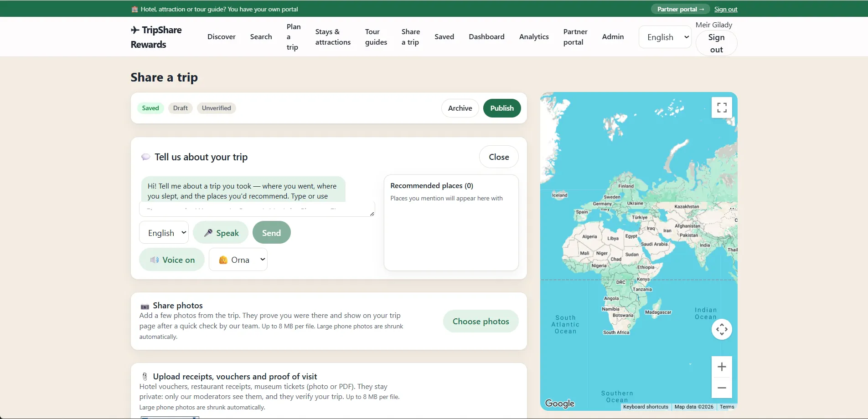This screenshot has height=419, width=868.
Task: Navigate to Stays & attractions
Action: 333,37
